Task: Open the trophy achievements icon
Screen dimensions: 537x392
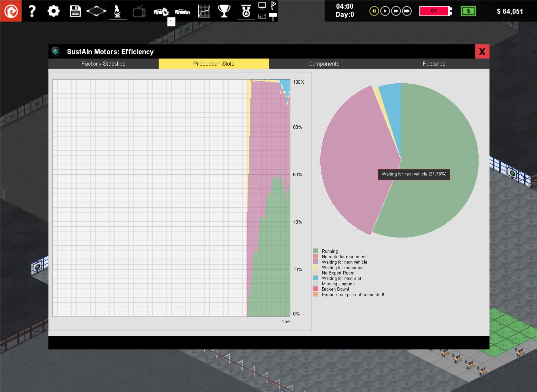Action: [224, 11]
